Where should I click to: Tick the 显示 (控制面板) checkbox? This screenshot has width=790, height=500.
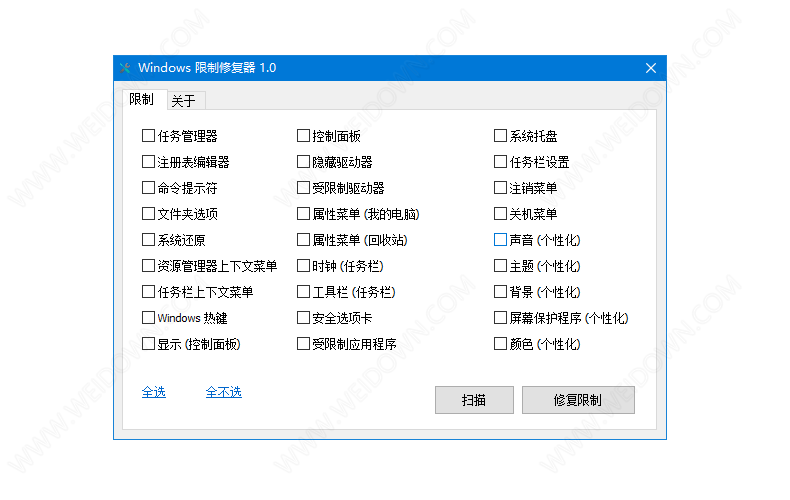148,344
